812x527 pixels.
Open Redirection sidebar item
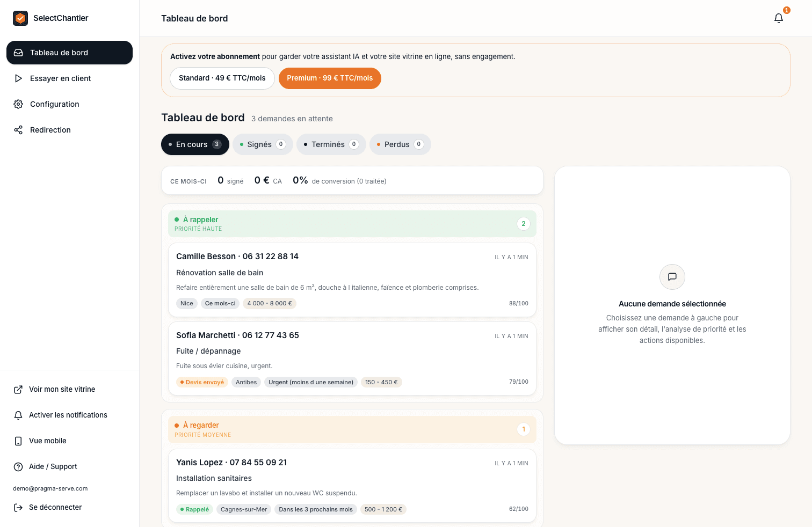[x=69, y=130]
